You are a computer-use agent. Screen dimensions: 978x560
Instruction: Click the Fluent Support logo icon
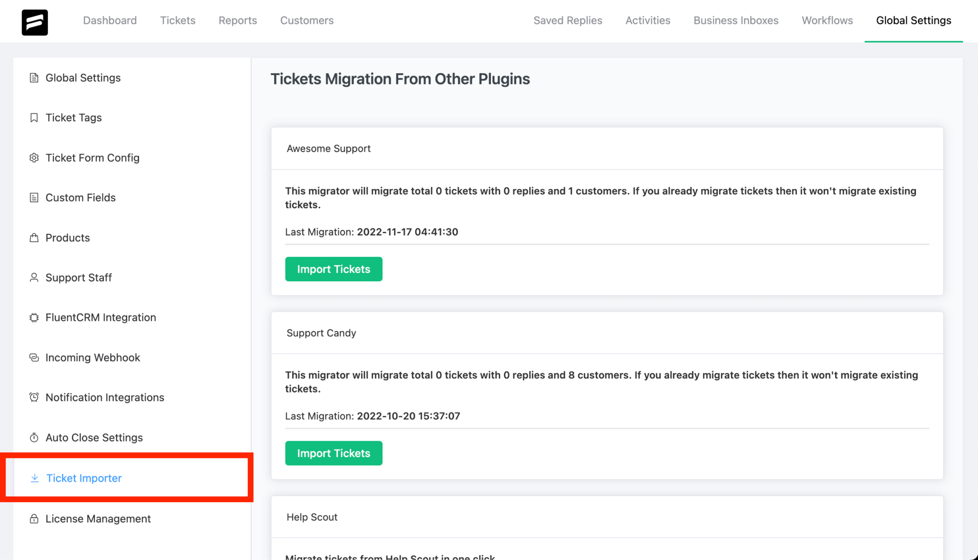pos(34,22)
